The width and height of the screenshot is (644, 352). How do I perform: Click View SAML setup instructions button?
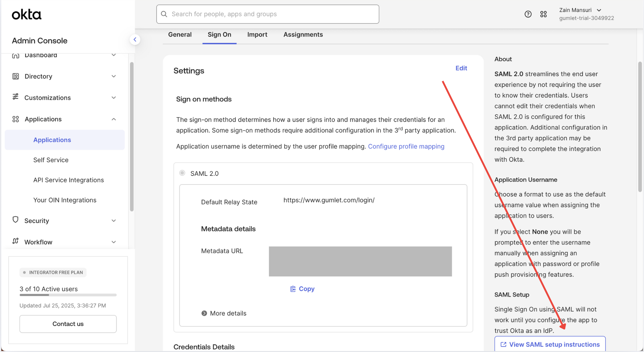tap(550, 344)
